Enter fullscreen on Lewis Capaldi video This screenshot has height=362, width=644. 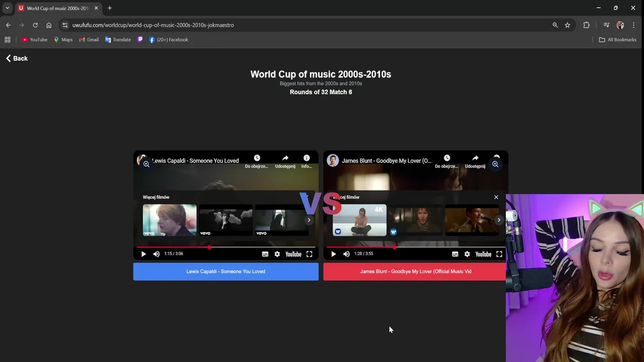pyautogui.click(x=309, y=254)
